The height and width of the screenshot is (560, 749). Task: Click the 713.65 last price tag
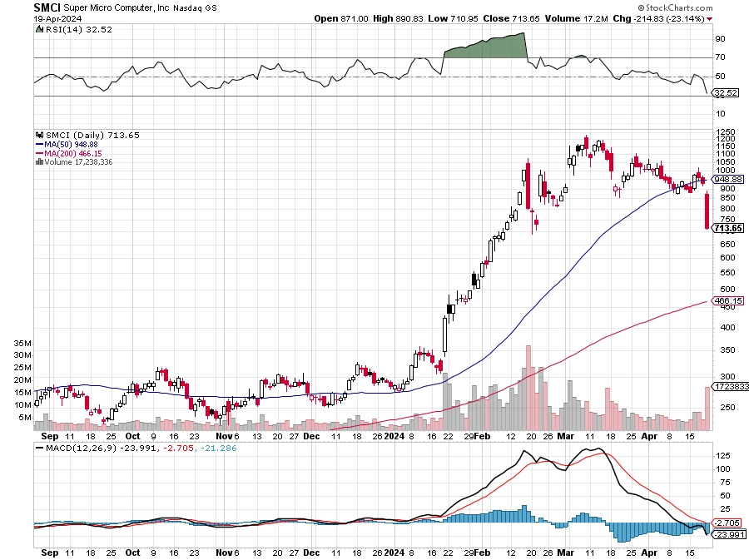(728, 228)
